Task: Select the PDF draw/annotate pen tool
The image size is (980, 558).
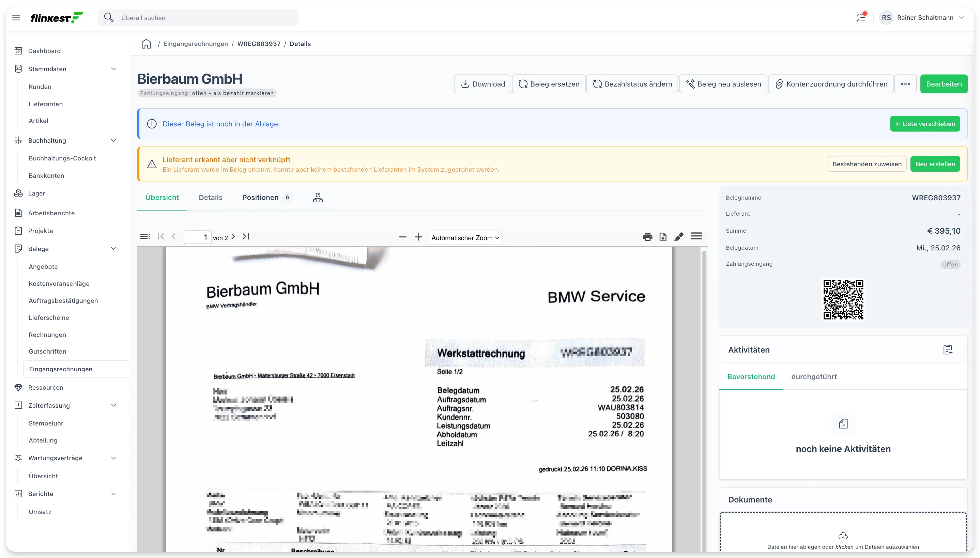Action: tap(679, 237)
